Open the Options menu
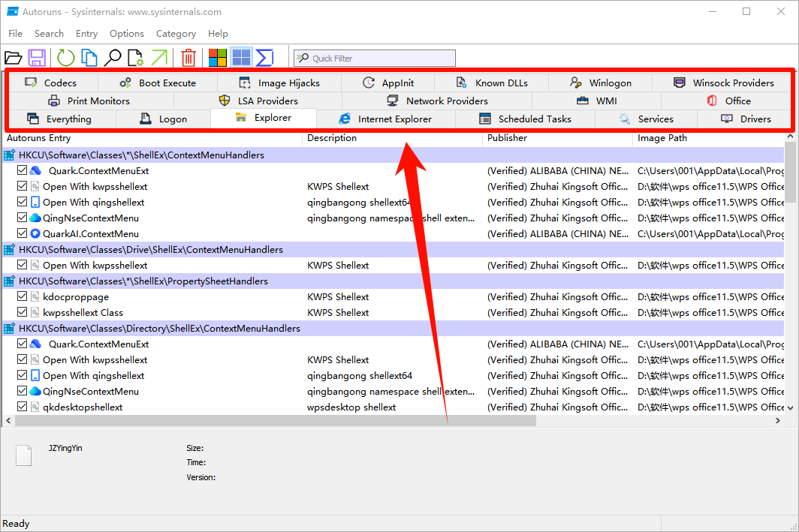Image resolution: width=799 pixels, height=532 pixels. (x=126, y=34)
